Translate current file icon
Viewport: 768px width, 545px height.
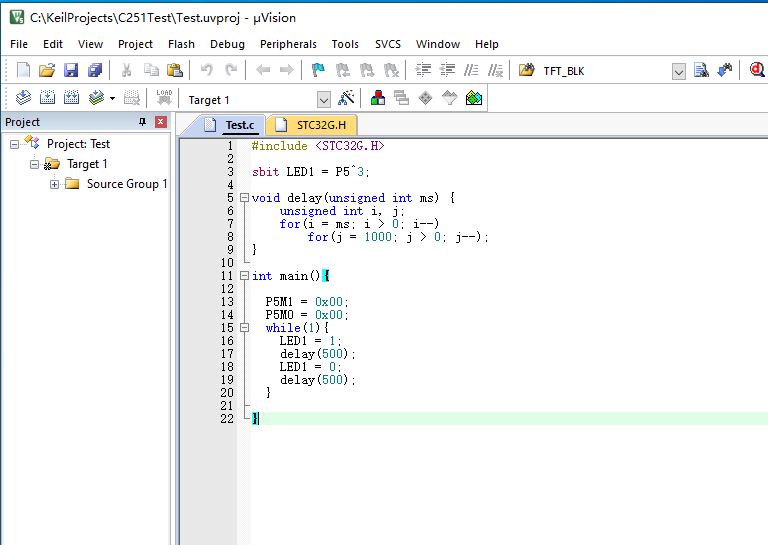[x=23, y=98]
